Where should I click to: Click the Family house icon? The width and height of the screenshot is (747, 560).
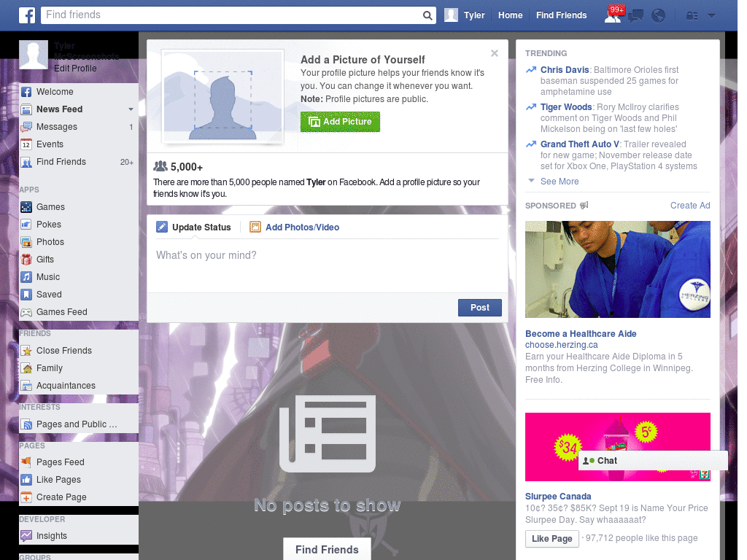tap(26, 368)
